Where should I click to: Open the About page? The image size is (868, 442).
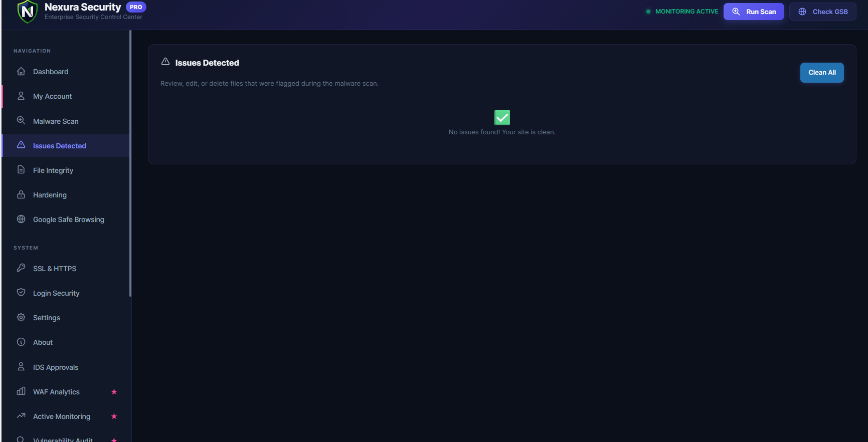tap(66, 342)
